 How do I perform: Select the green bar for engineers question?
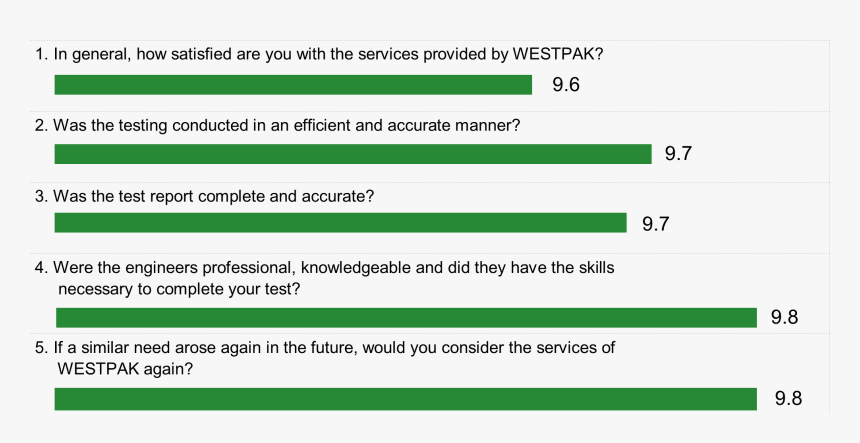(x=406, y=318)
